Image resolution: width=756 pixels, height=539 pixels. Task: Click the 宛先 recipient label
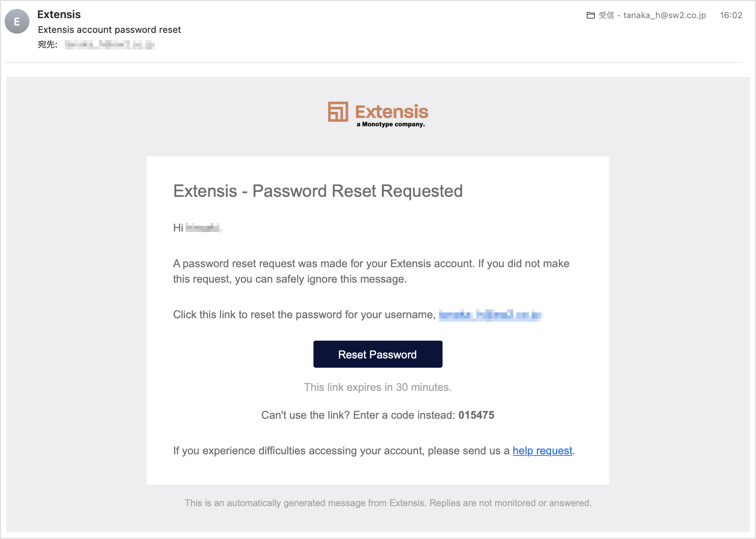tap(47, 45)
